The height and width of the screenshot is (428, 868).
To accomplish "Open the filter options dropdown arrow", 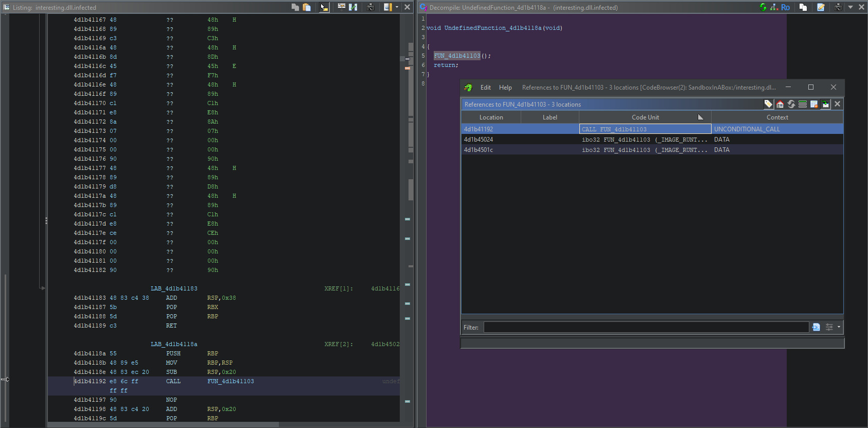I will coord(839,327).
